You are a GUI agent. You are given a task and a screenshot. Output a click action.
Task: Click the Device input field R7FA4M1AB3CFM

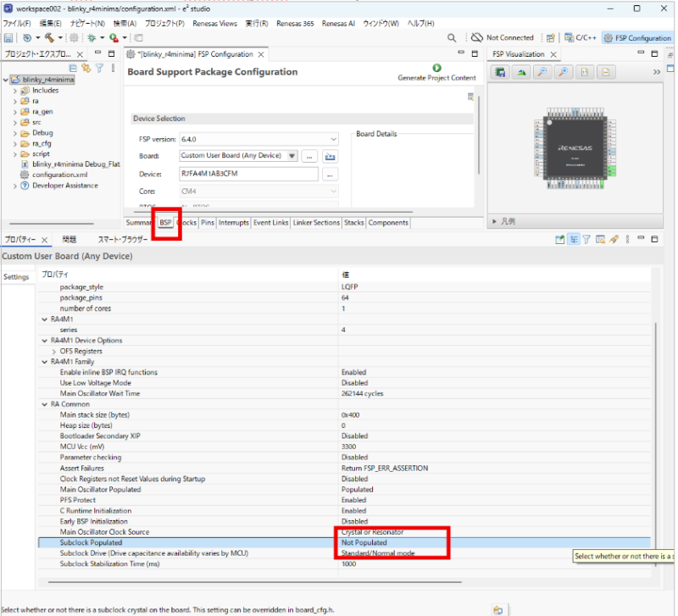(x=248, y=174)
